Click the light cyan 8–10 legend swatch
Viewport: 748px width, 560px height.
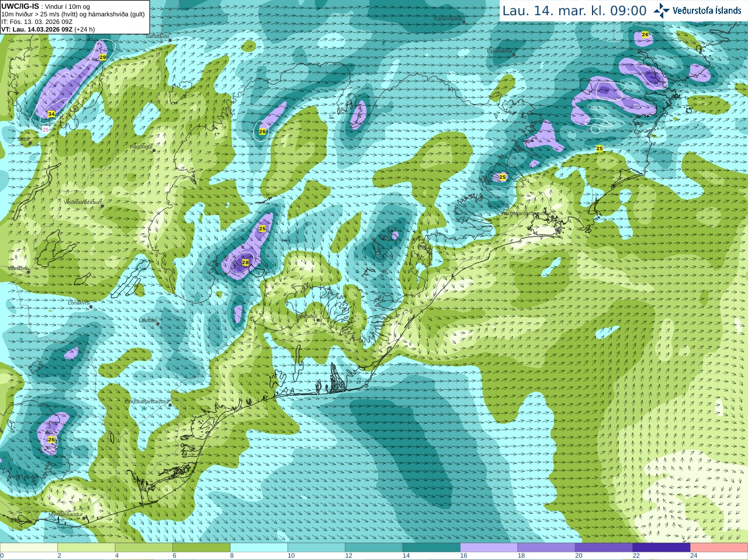pyautogui.click(x=259, y=548)
